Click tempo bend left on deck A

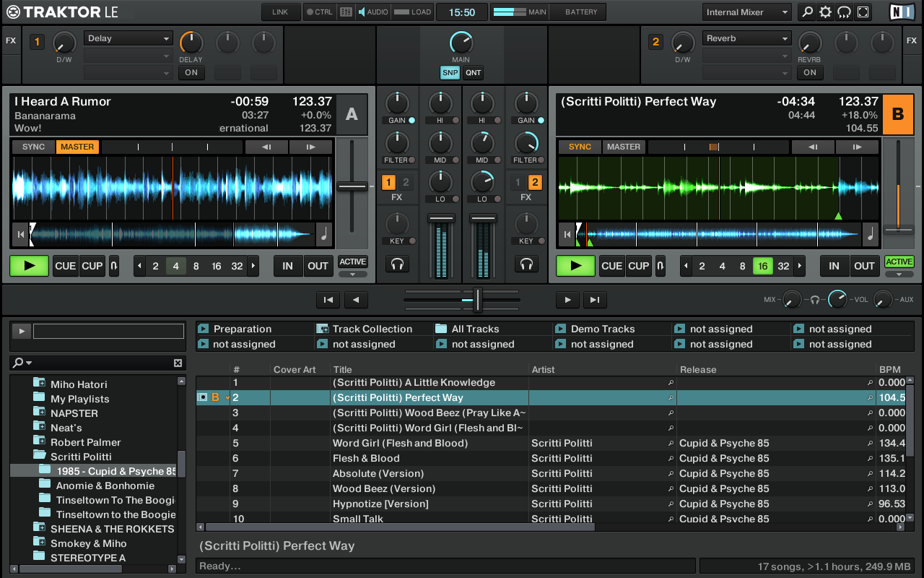click(x=266, y=147)
